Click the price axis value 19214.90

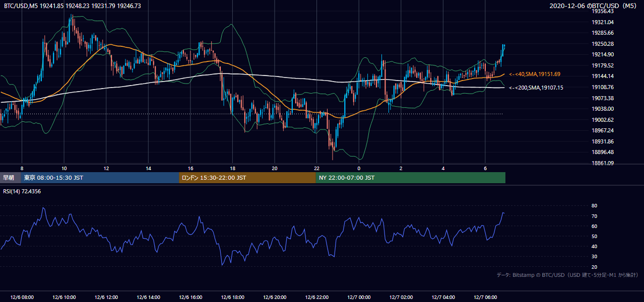(603, 54)
